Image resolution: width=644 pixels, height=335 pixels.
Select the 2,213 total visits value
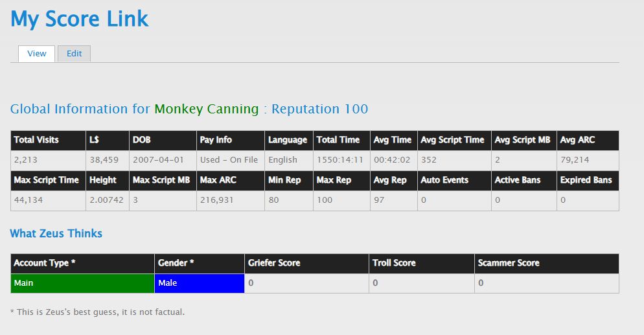(x=25, y=160)
